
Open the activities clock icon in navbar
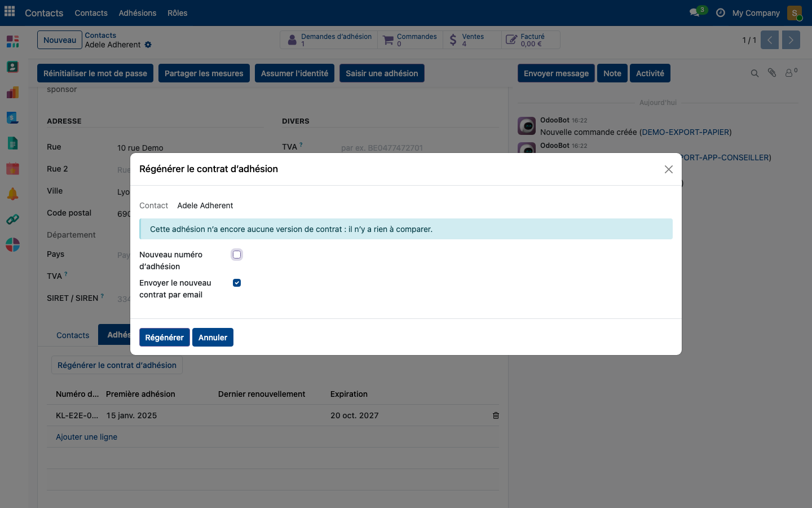pos(720,12)
